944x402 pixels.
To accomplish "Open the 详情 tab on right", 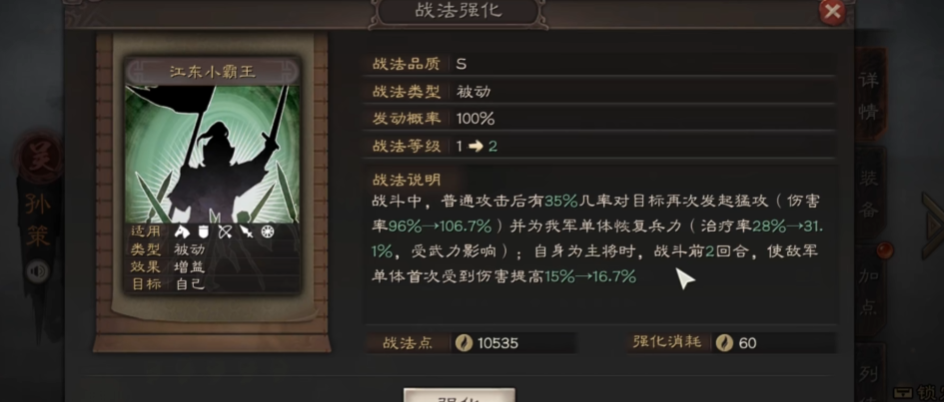I will click(869, 96).
